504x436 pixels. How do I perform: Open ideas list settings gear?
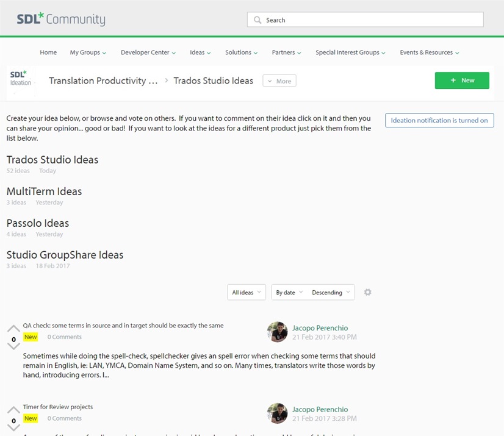(368, 292)
